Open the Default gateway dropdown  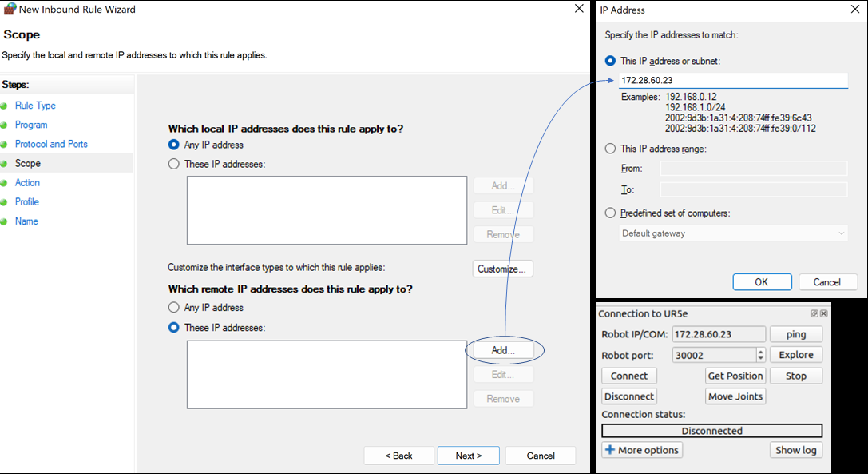click(733, 233)
